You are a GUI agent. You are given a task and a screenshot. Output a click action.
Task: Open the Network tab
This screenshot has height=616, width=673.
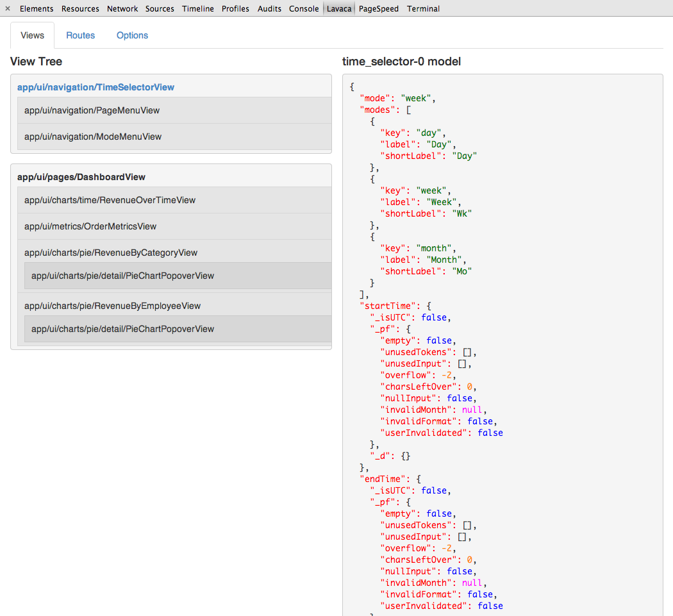[122, 8]
